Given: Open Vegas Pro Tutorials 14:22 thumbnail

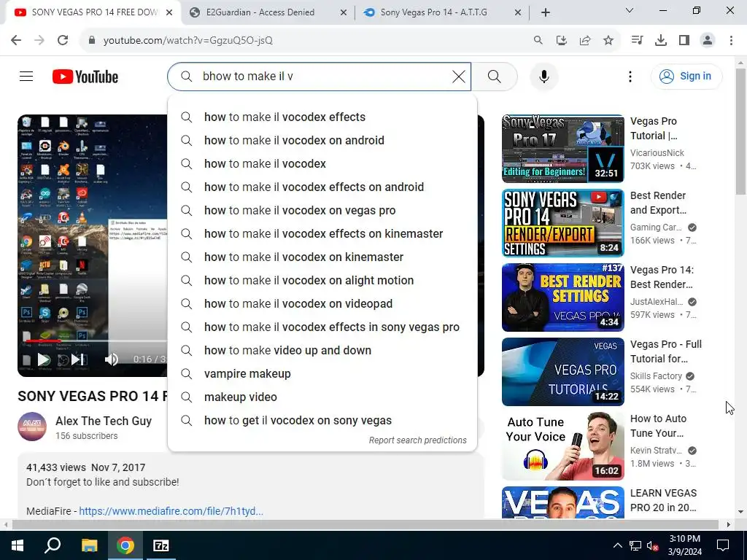Looking at the screenshot, I should [x=562, y=372].
